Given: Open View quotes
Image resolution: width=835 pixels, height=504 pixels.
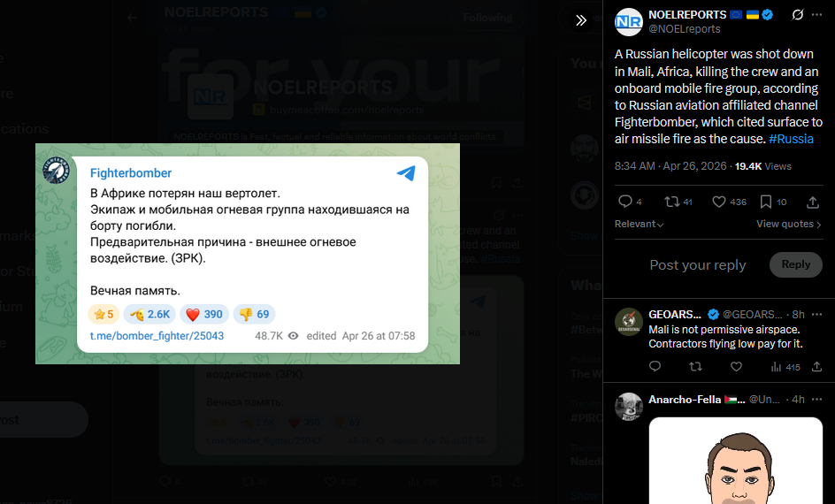Looking at the screenshot, I should tap(789, 224).
